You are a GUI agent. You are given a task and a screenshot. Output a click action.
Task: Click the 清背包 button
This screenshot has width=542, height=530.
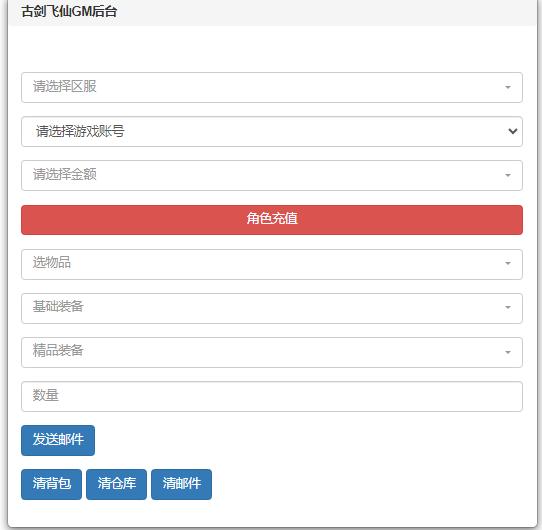[51, 484]
